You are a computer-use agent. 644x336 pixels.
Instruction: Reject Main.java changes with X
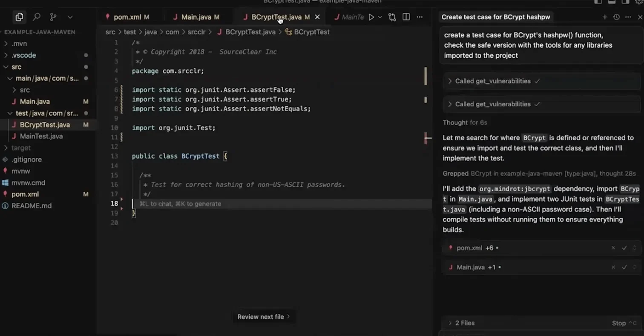click(x=613, y=268)
